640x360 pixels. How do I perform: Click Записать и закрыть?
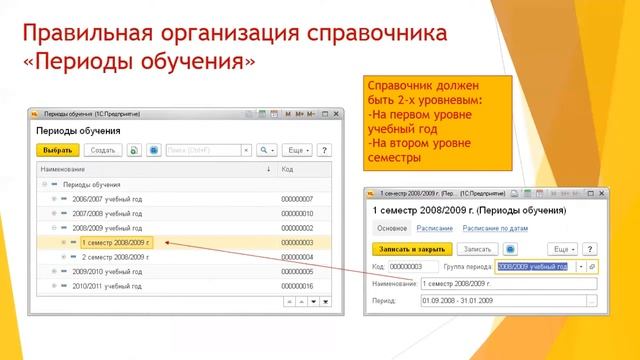pyautogui.click(x=412, y=249)
